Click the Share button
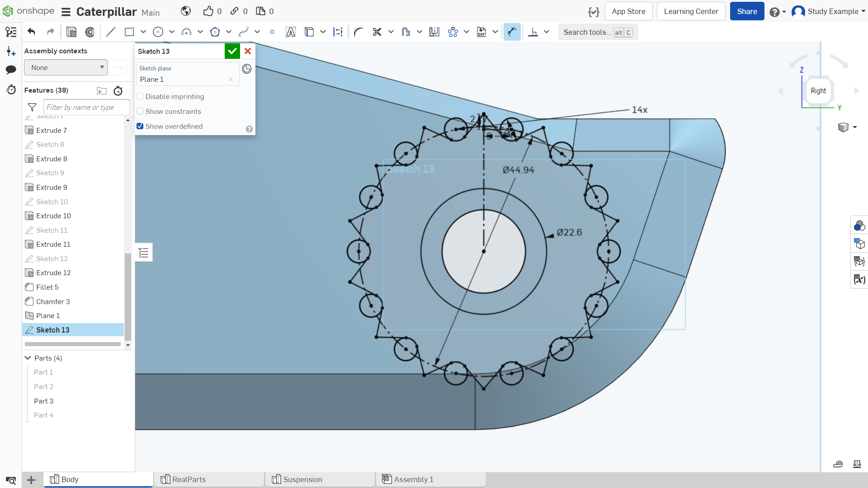868x488 pixels. point(747,11)
